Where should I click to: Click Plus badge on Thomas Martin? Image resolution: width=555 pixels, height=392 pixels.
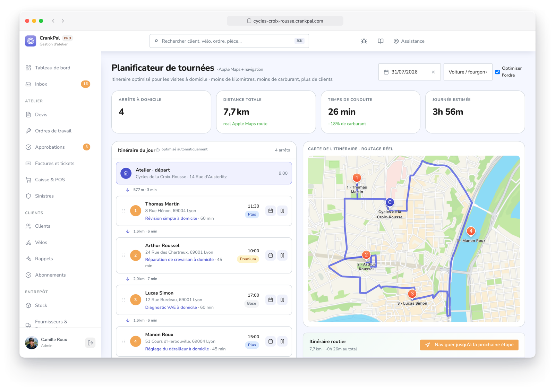click(252, 215)
